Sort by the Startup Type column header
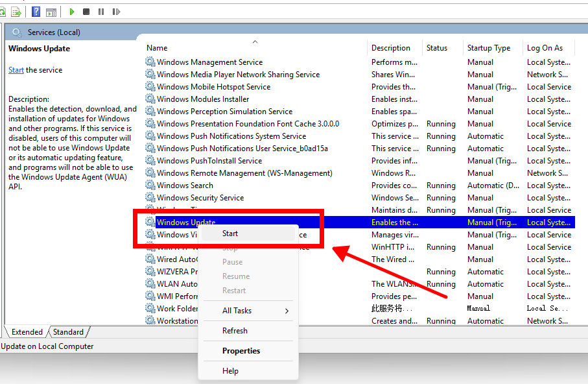Viewport: 588px width, 384px height. point(488,48)
